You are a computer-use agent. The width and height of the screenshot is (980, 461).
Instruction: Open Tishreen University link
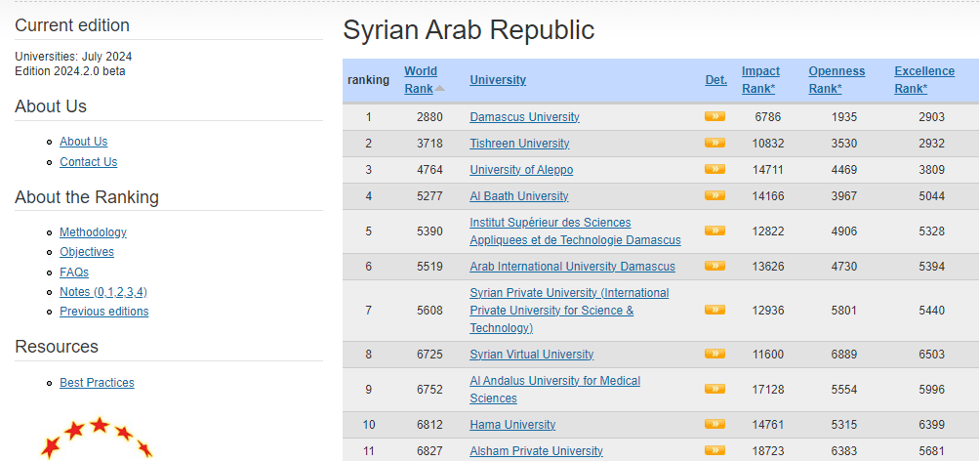click(519, 144)
